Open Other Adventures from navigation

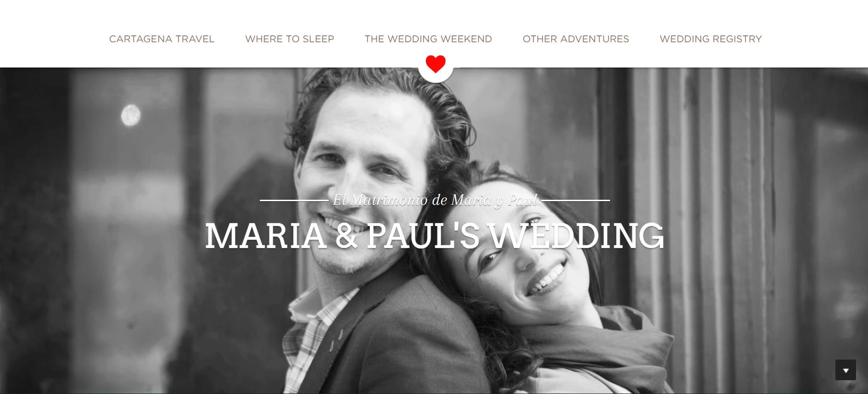click(576, 39)
